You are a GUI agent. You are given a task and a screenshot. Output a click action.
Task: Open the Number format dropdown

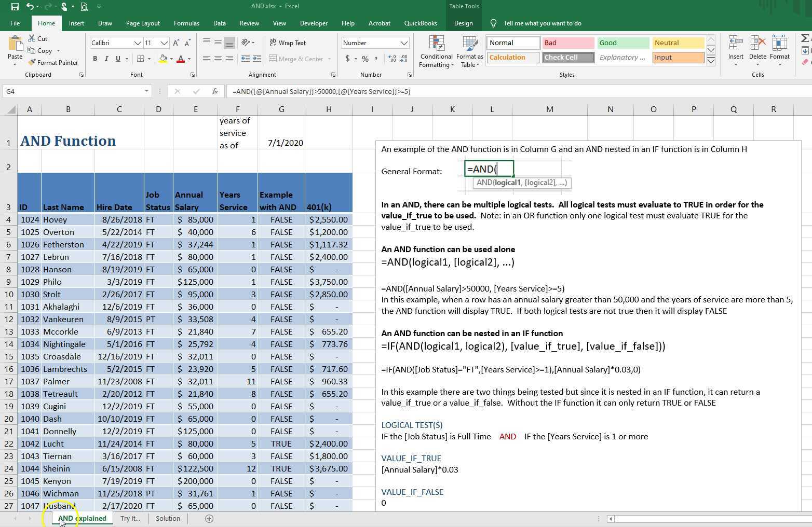[x=403, y=43]
